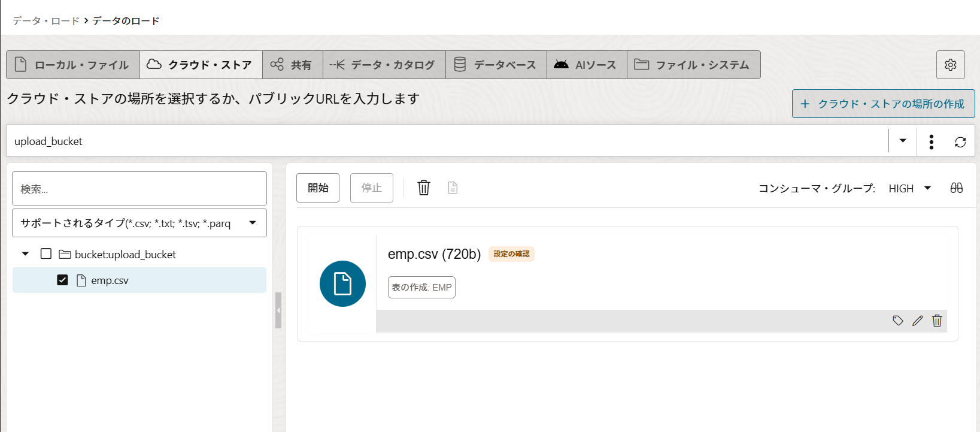Uncheck the emp.csv checkbox
The width and height of the screenshot is (980, 432).
62,280
